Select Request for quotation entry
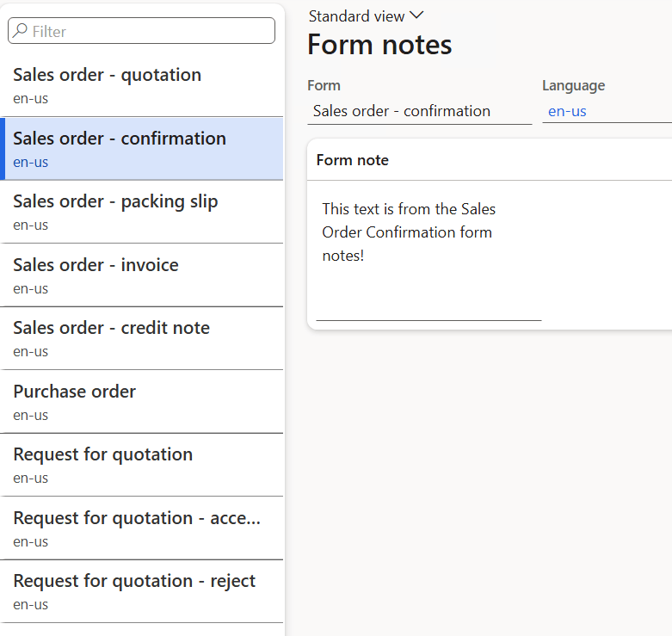Screen dimensions: 672x636 [141, 465]
